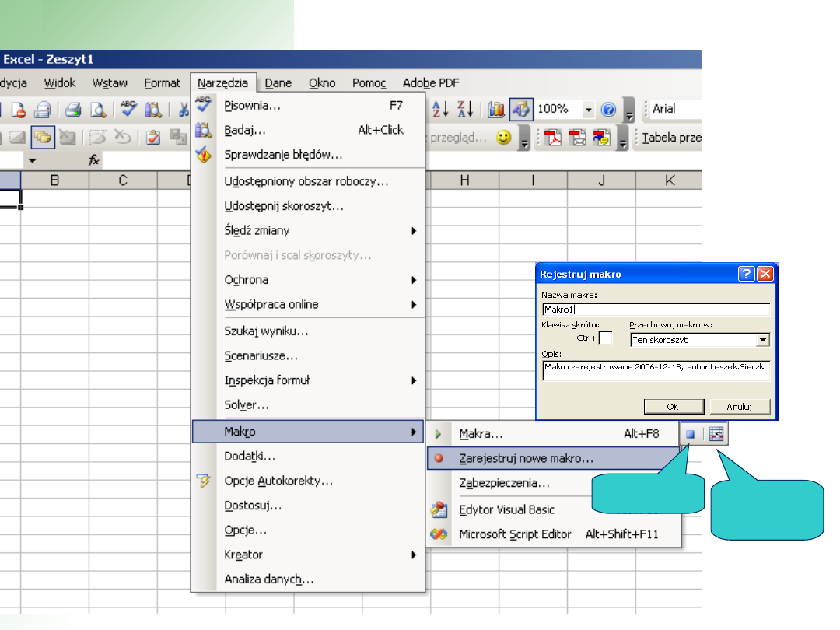Open the Adobe PDF menu

pyautogui.click(x=431, y=83)
